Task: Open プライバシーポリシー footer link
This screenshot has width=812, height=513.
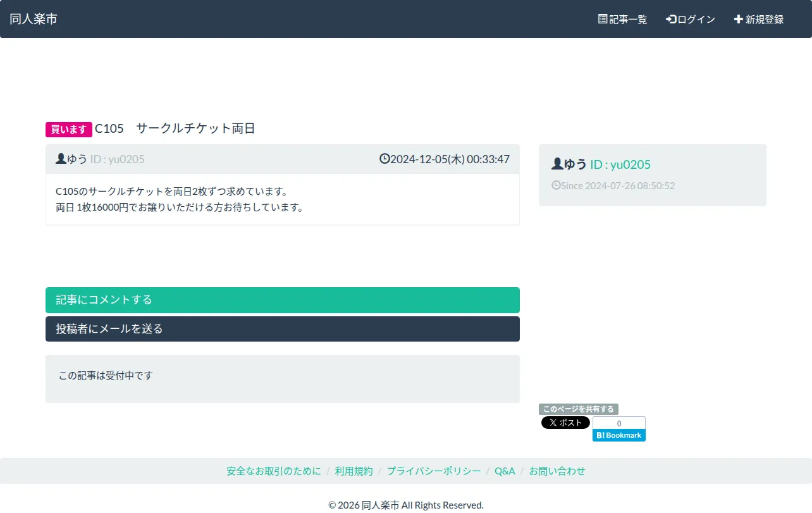Action: pos(434,471)
